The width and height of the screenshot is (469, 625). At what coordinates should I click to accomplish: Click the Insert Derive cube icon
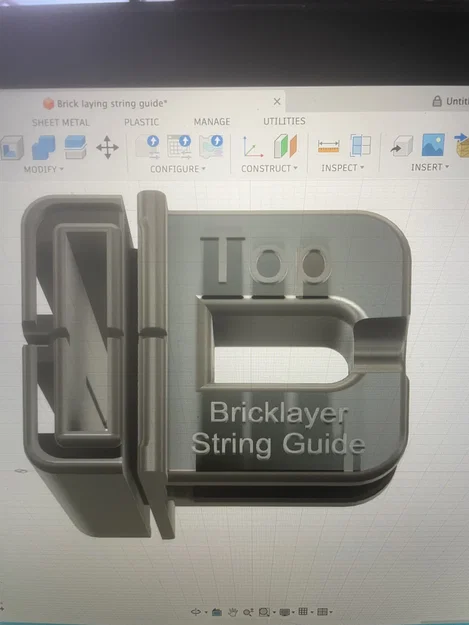coord(401,146)
